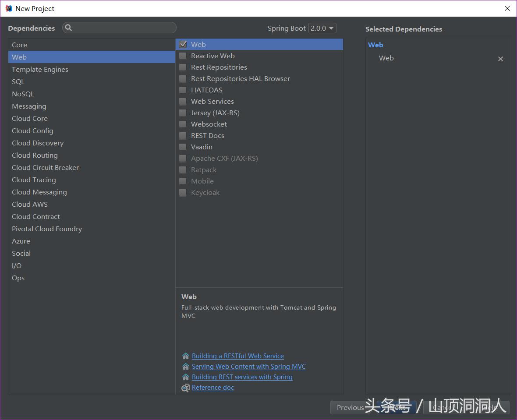Image resolution: width=517 pixels, height=420 pixels.
Task: Select Rest Repositories HAL Browser in the list
Action: pyautogui.click(x=241, y=78)
